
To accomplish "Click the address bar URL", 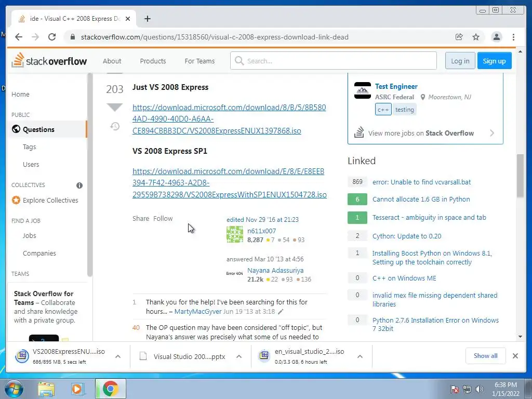I will coord(215,37).
